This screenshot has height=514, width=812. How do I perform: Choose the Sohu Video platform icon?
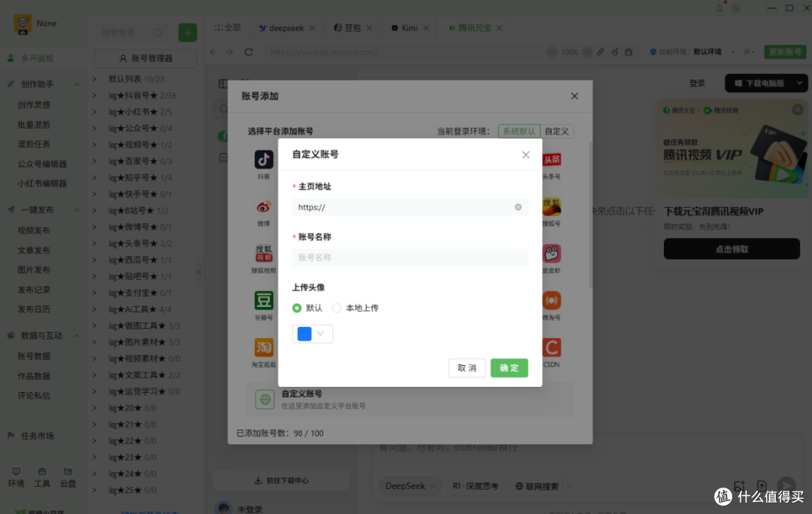[264, 254]
